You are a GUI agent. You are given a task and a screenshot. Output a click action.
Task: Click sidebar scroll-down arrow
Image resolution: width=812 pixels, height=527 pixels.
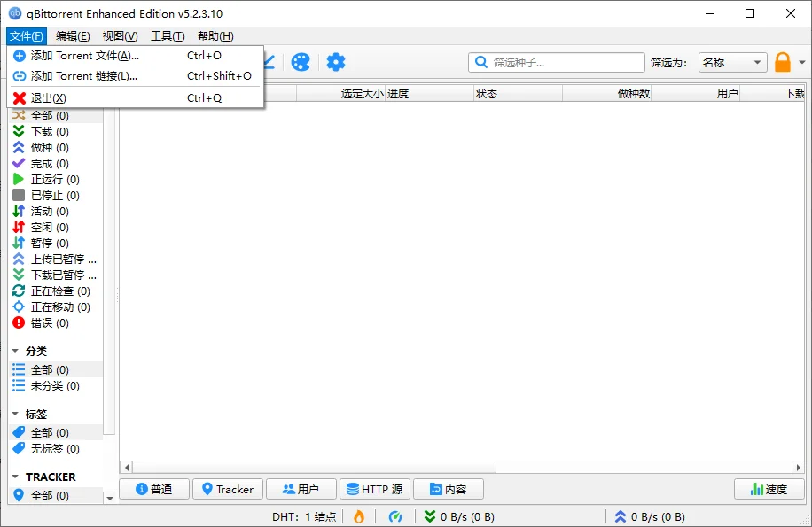point(110,498)
